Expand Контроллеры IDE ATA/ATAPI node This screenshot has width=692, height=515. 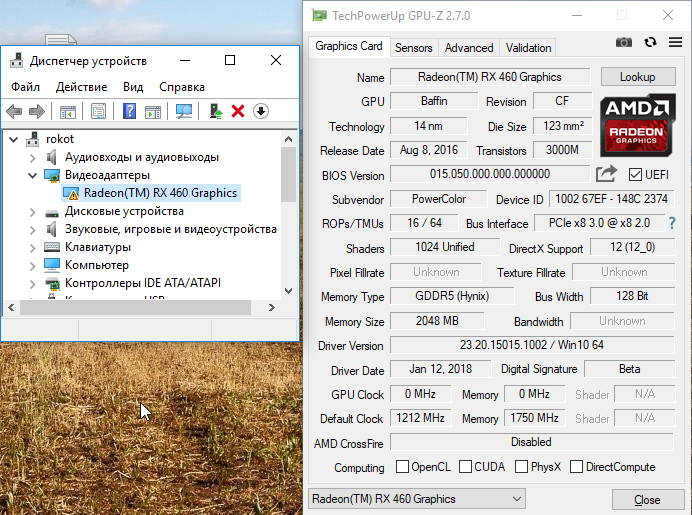click(x=33, y=284)
